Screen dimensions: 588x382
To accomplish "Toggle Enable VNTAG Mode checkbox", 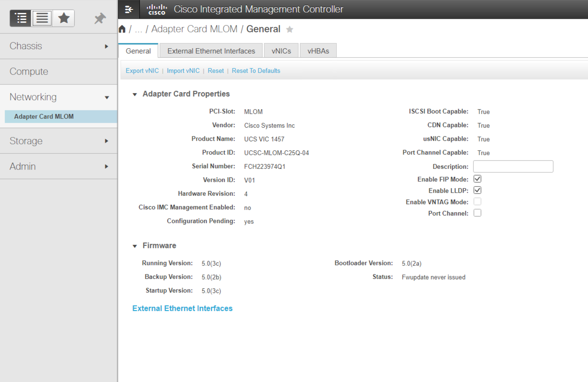I will coord(477,202).
